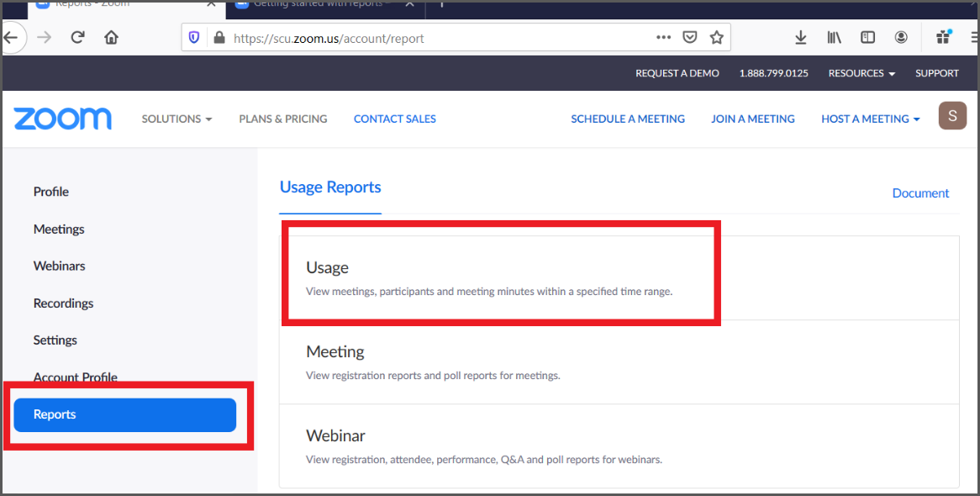The image size is (980, 496).
Task: Open the Usage report section
Action: [x=327, y=267]
